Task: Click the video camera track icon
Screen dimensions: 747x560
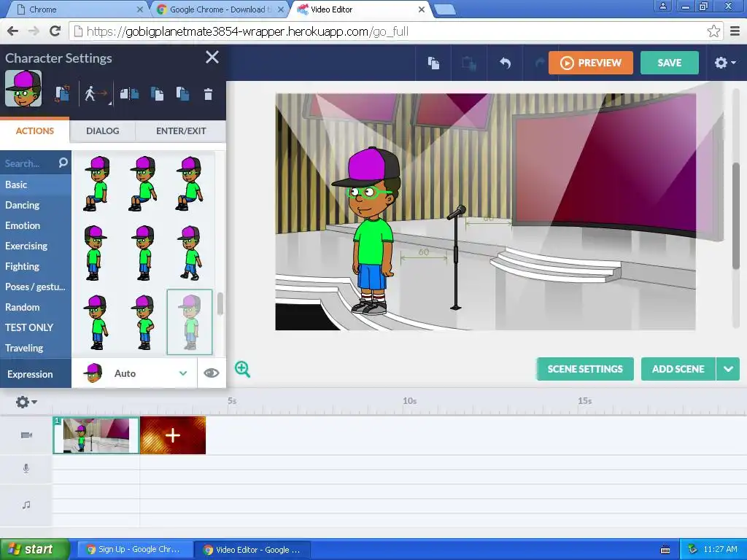Action: [x=26, y=435]
